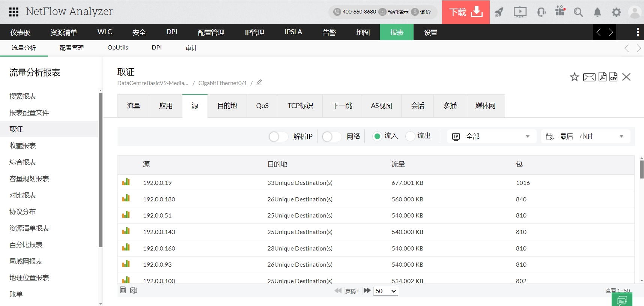The width and height of the screenshot is (644, 306).
Task: Open the 仪表板 main menu
Action: tap(20, 32)
